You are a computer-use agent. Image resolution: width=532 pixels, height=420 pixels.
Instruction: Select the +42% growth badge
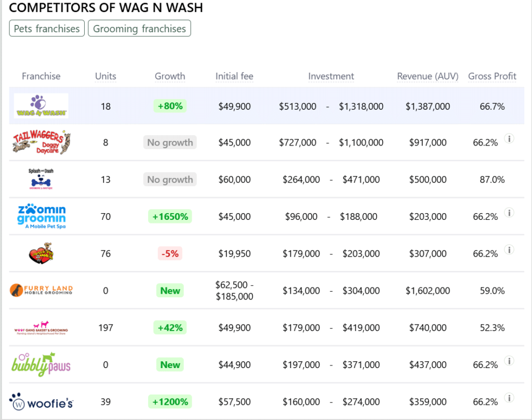tap(170, 327)
